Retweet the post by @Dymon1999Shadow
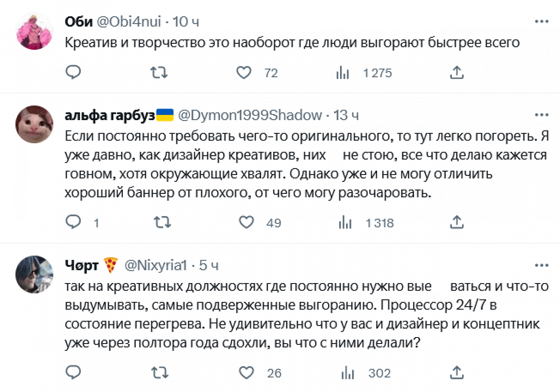Screen dimensions: 560x392 click(x=162, y=222)
